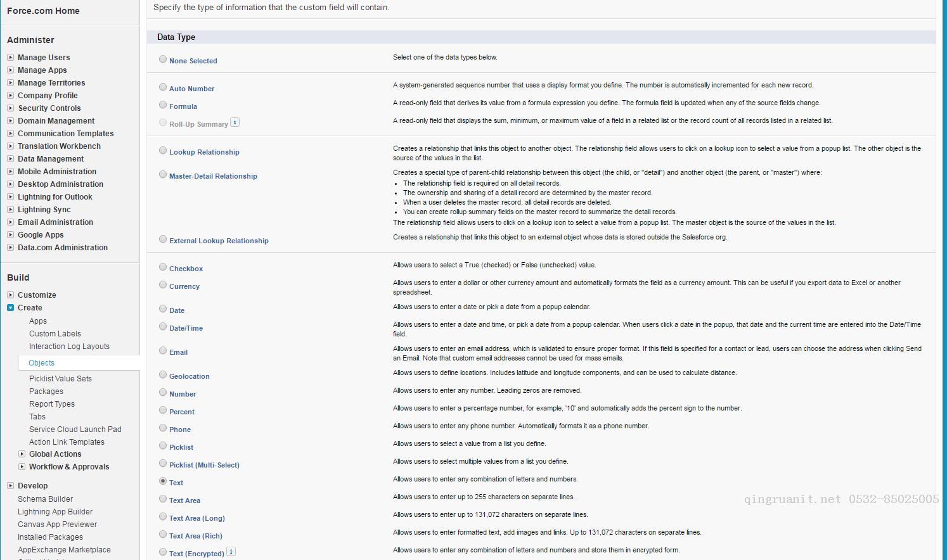Viewport: 947px width, 560px height.
Task: Select Auto Number data type radio
Action: pos(163,87)
